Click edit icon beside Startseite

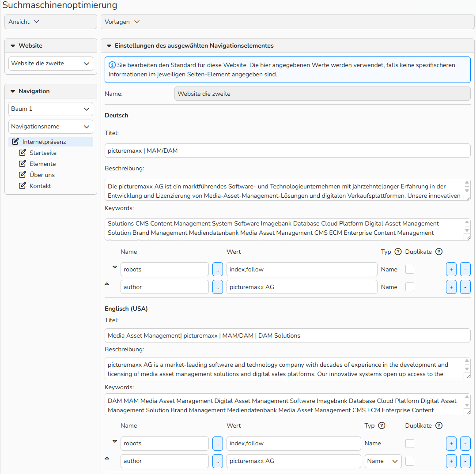tap(23, 152)
